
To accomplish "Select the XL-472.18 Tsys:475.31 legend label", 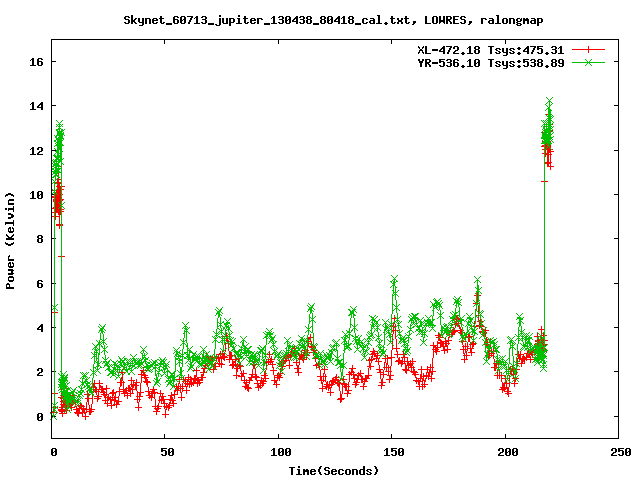I will click(x=490, y=49).
